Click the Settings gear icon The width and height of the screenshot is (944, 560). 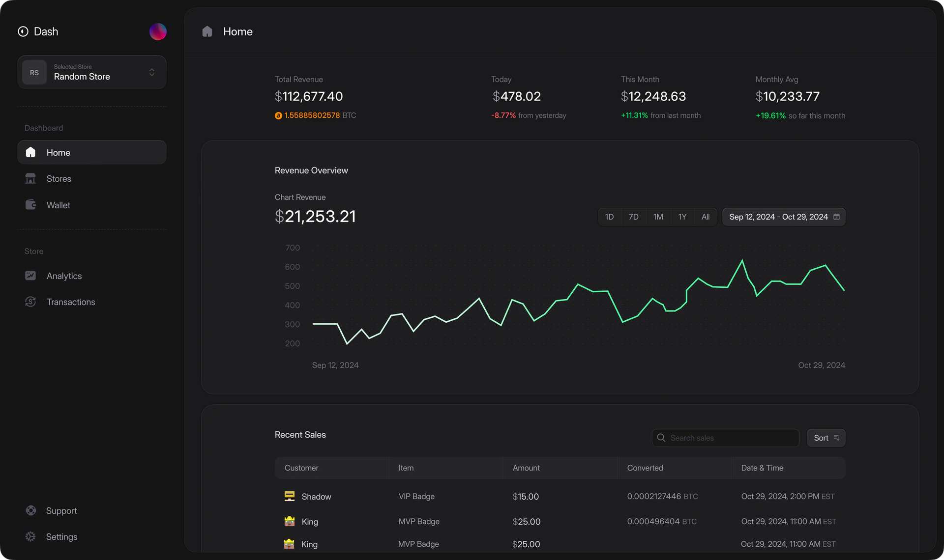tap(30, 536)
